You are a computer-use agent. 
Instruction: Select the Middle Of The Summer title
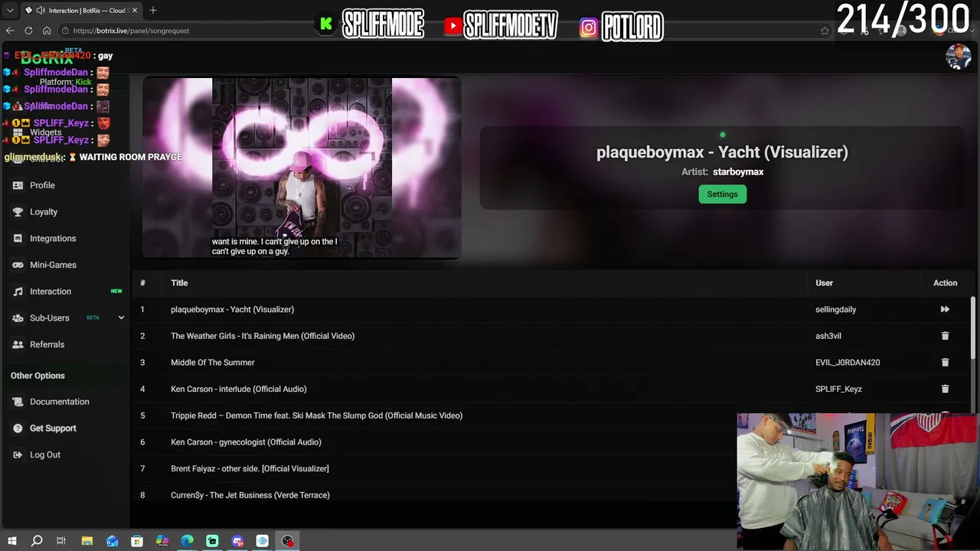(213, 363)
